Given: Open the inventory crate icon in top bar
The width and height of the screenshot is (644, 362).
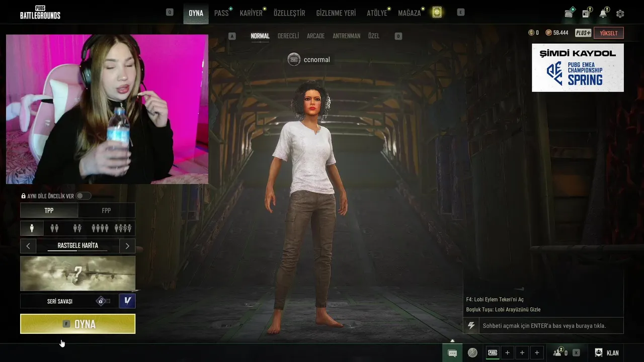Looking at the screenshot, I should (x=570, y=13).
